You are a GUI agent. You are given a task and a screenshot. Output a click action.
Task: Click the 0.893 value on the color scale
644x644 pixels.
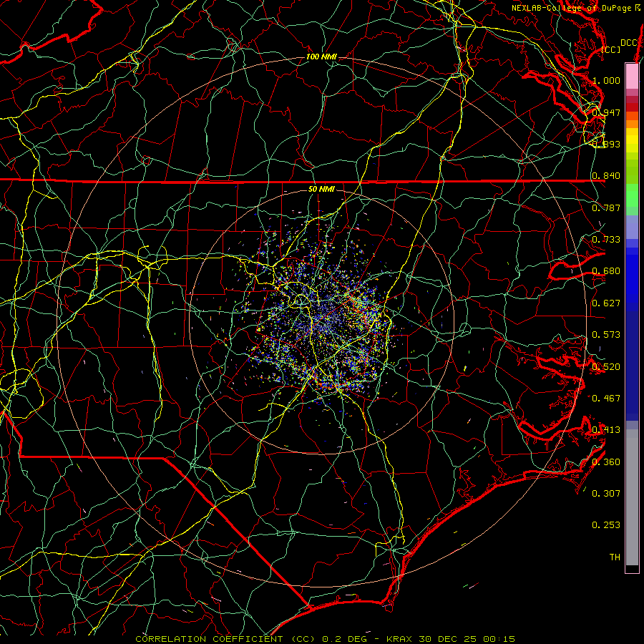(606, 144)
